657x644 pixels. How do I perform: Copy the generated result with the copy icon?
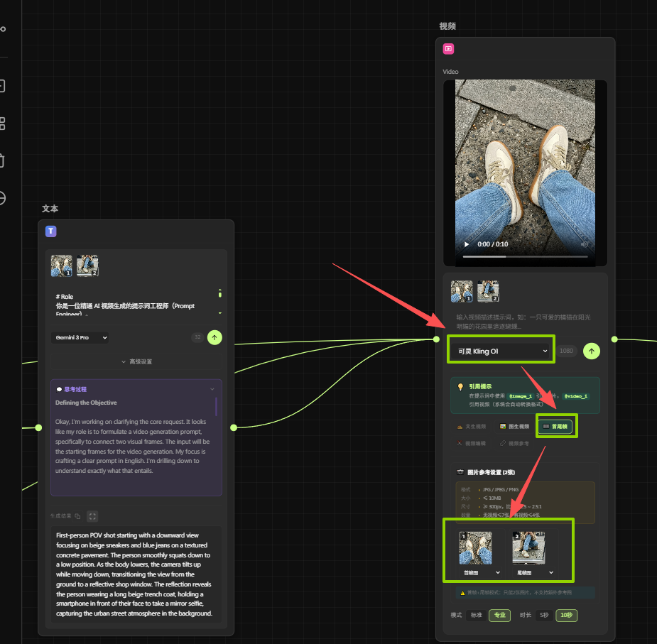[77, 516]
